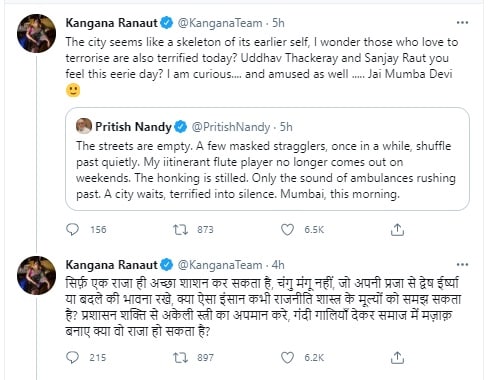Viewport: 488px width, 380px height.
Task: Visit Kangana Ranaut name link on first tweet
Action: 111,23
